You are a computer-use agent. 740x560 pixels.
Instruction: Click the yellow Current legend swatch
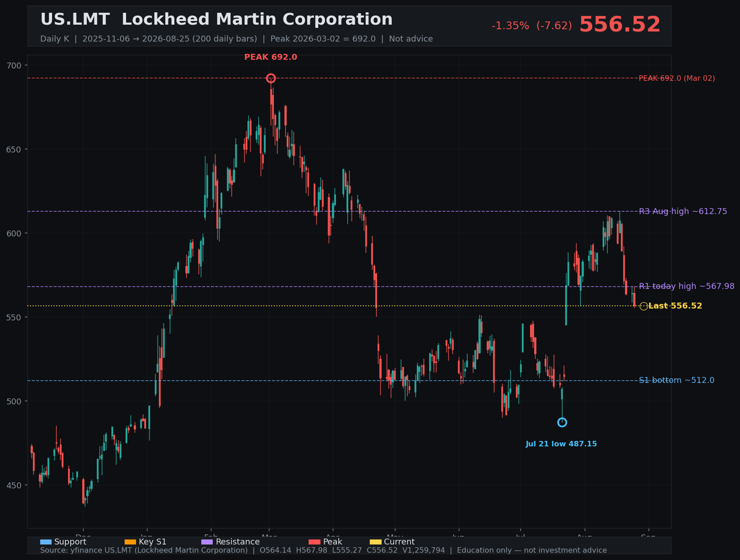click(375, 542)
